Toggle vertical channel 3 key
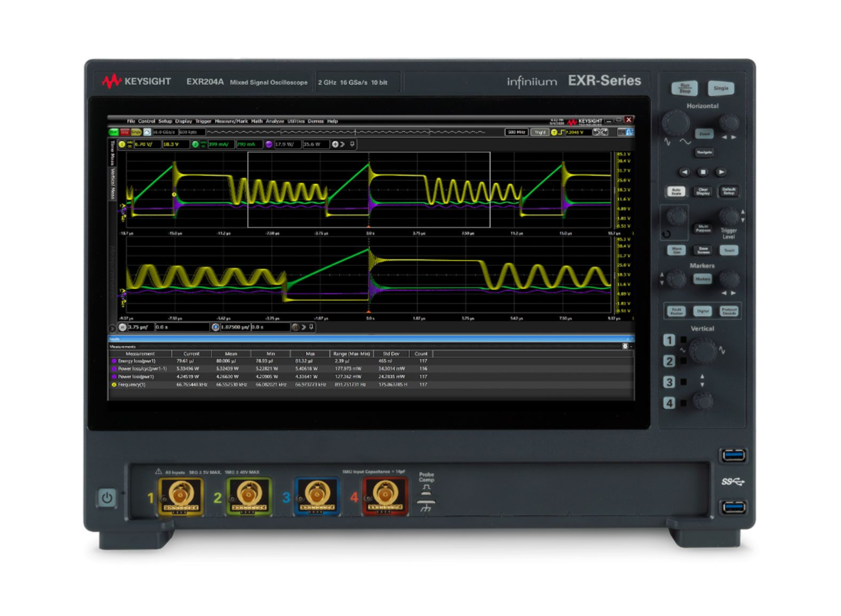Screen dimensions: 841x616 point(669,382)
